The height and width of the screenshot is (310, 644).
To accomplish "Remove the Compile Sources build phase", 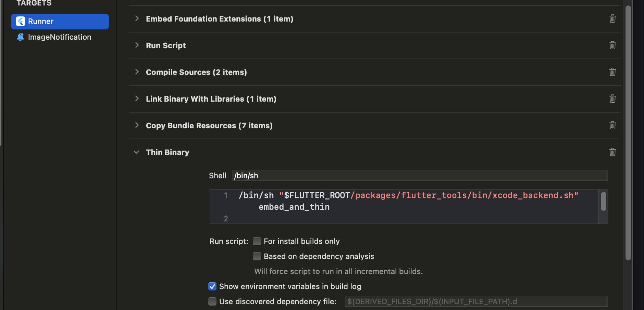I will tap(612, 72).
